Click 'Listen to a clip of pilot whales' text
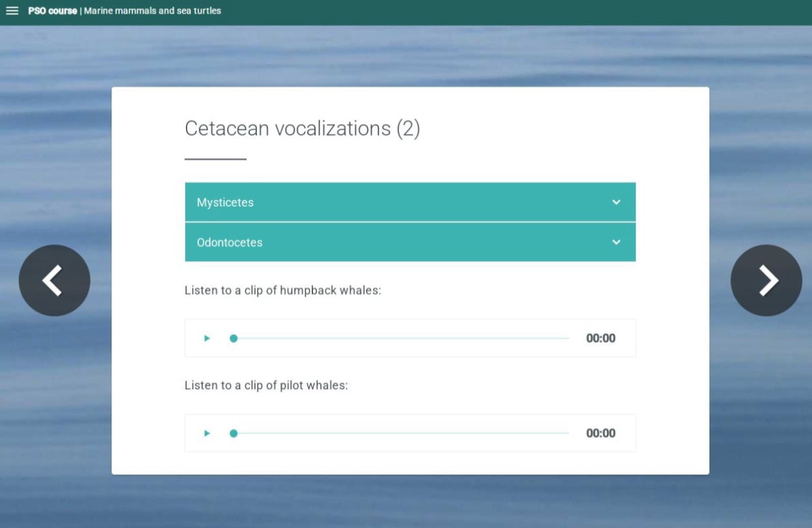 coord(266,386)
